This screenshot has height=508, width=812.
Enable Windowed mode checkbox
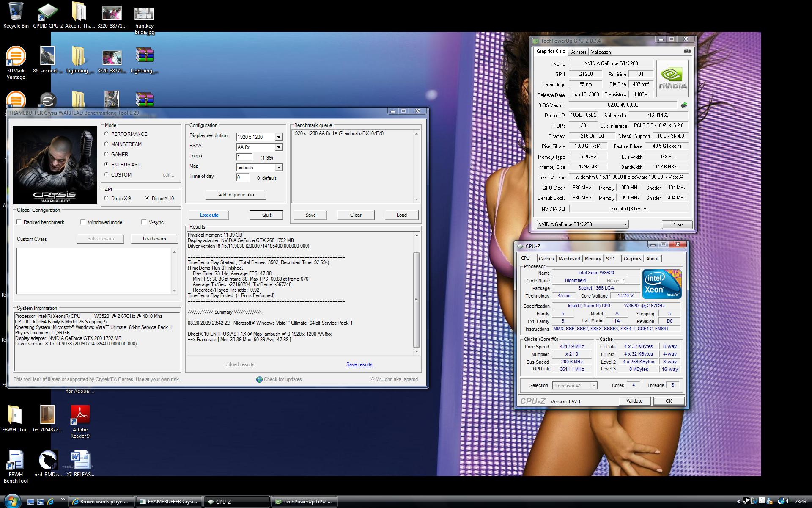[83, 222]
